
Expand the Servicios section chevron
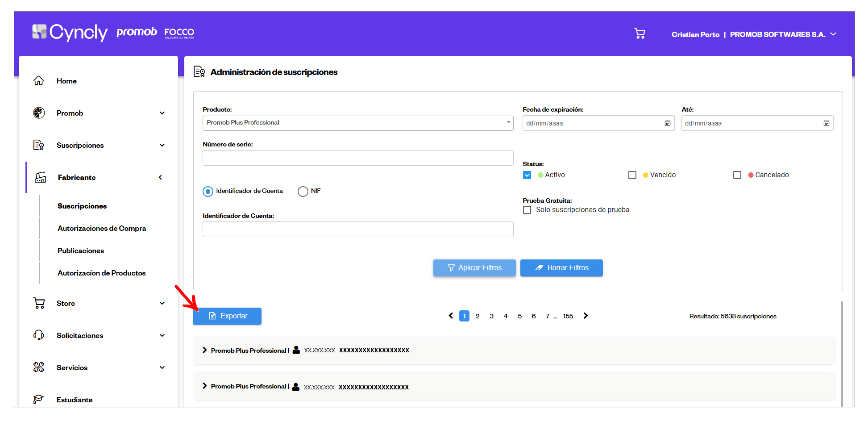pyautogui.click(x=162, y=367)
